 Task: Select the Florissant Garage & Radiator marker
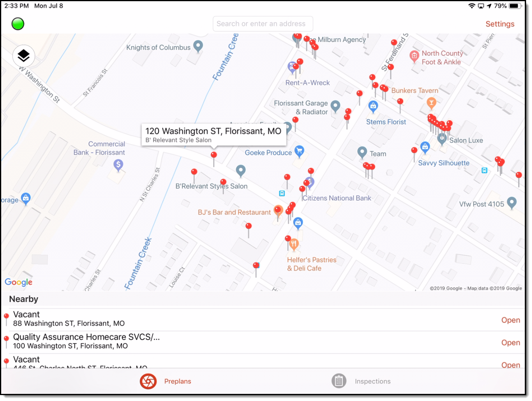point(335,106)
